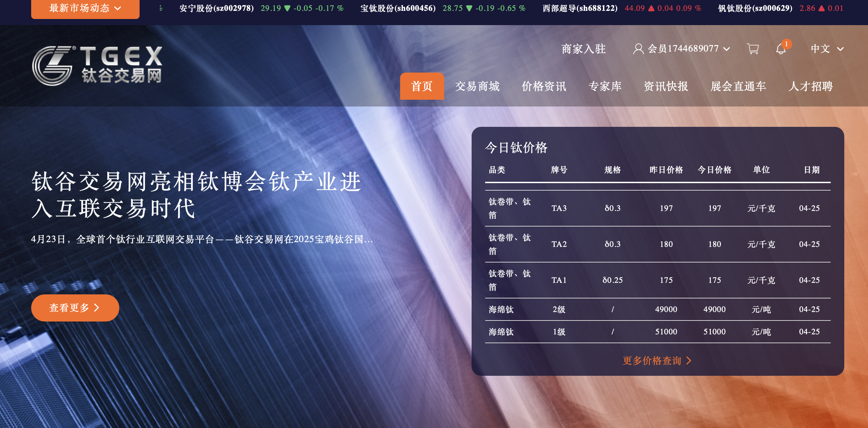Navigate to 资讯快报 section
The image size is (868, 428).
[x=666, y=86]
